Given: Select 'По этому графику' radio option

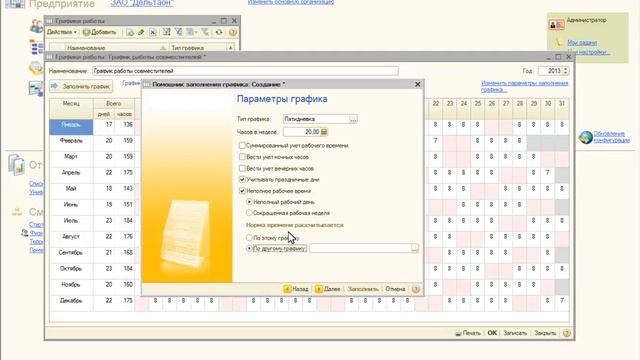Looking at the screenshot, I should point(249,238).
